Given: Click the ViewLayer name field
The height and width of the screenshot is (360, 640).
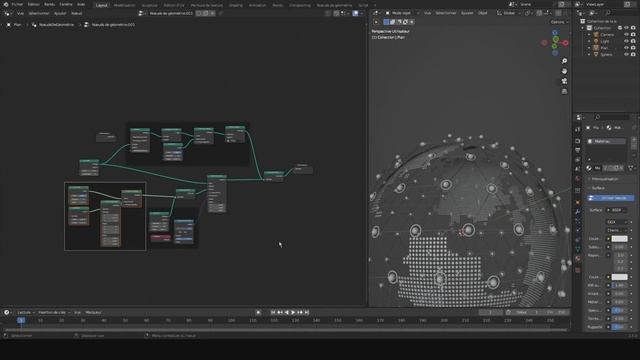Looking at the screenshot, I should coord(603,4).
